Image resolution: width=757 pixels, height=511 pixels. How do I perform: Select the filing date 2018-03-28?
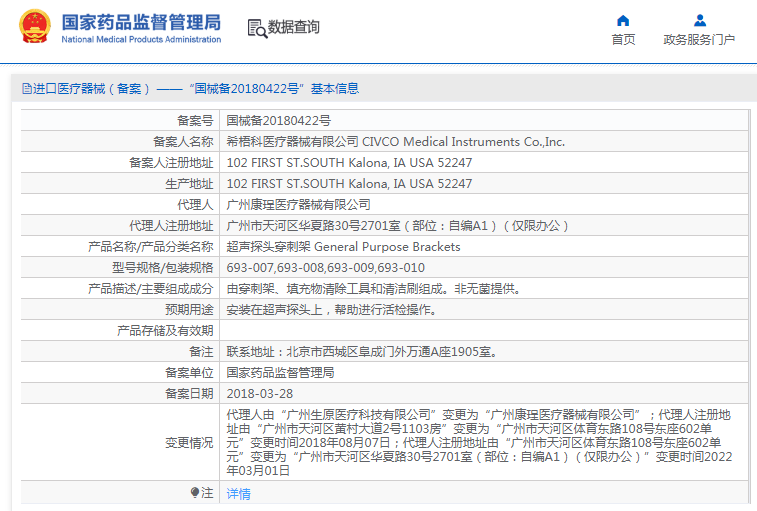click(260, 394)
